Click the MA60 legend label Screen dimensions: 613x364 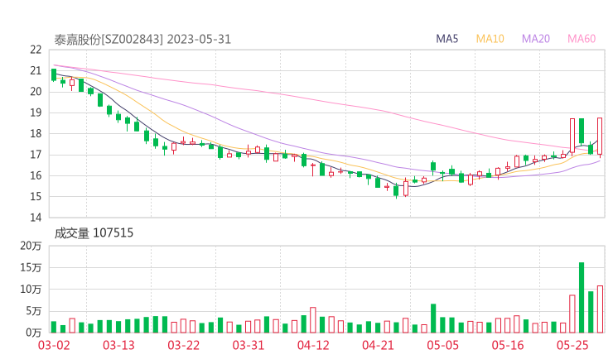point(582,39)
